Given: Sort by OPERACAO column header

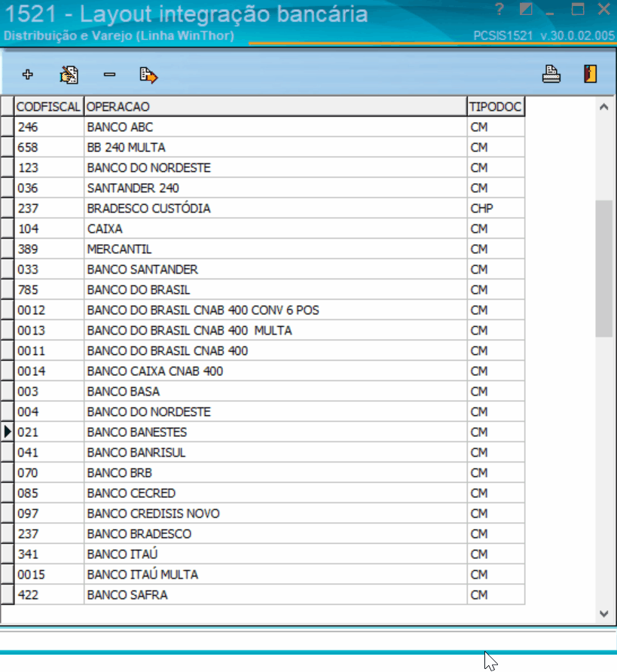Looking at the screenshot, I should (276, 106).
